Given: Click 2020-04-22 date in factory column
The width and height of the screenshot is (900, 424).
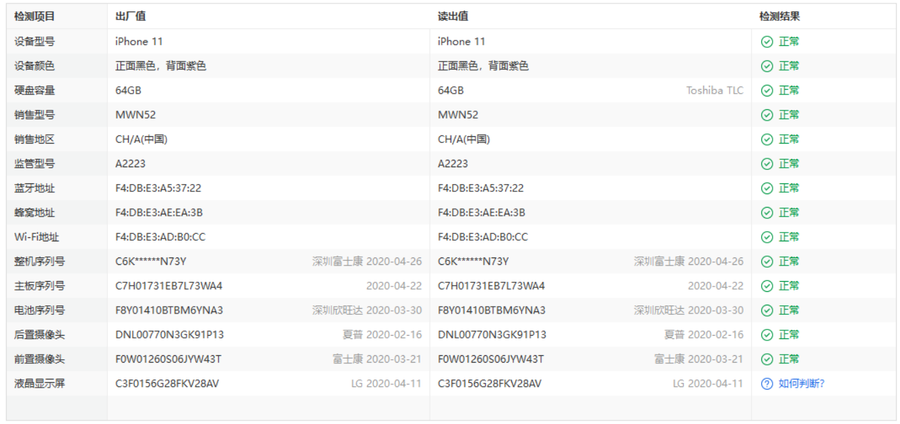Looking at the screenshot, I should (394, 286).
